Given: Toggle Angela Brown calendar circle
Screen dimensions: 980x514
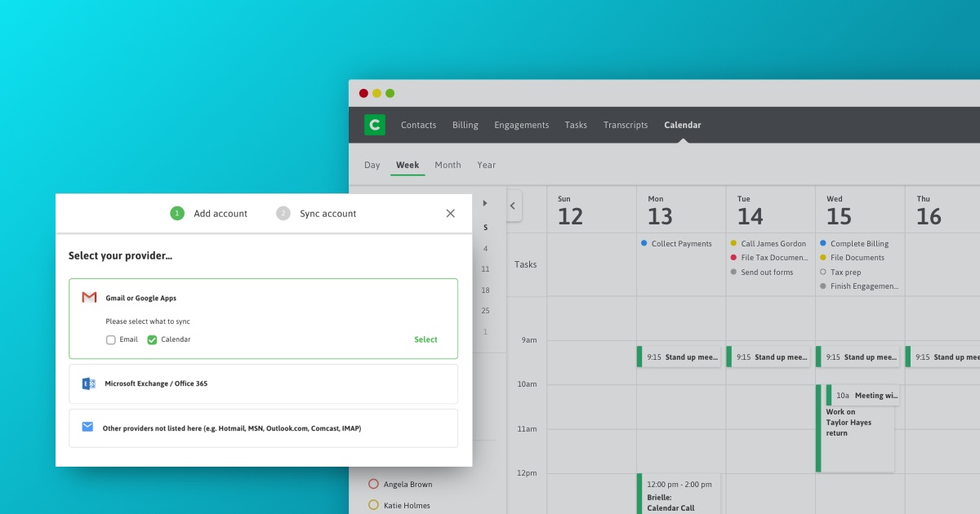Looking at the screenshot, I should tap(374, 484).
